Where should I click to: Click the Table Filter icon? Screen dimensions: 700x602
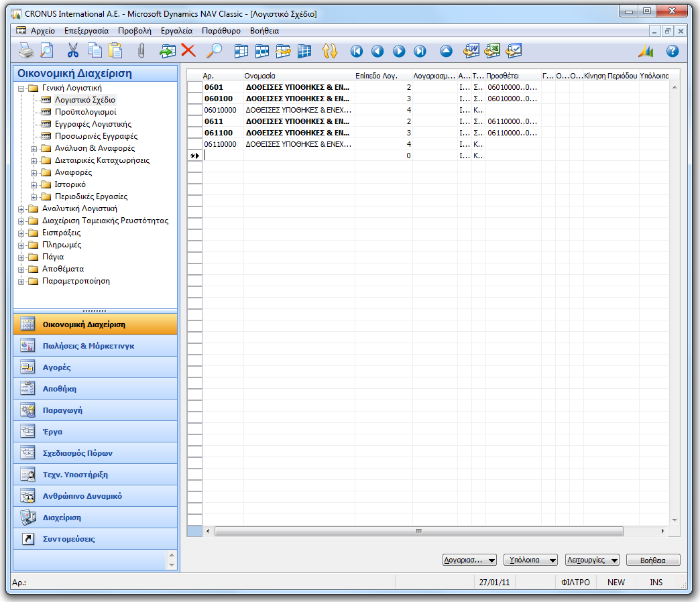click(x=262, y=51)
